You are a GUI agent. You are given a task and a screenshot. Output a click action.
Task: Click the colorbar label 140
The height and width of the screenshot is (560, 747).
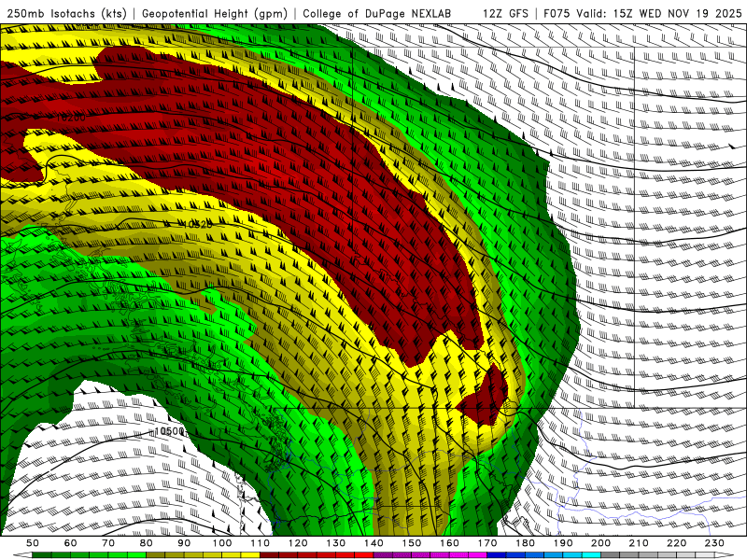coord(374,543)
